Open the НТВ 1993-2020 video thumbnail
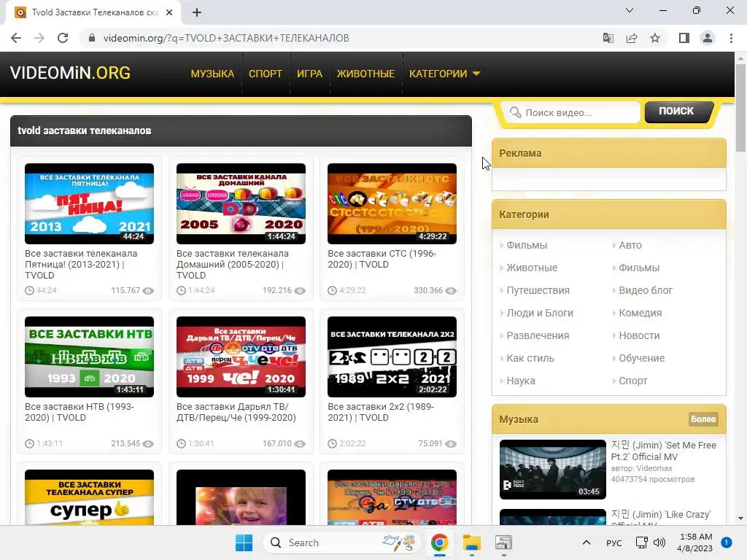 click(x=89, y=357)
